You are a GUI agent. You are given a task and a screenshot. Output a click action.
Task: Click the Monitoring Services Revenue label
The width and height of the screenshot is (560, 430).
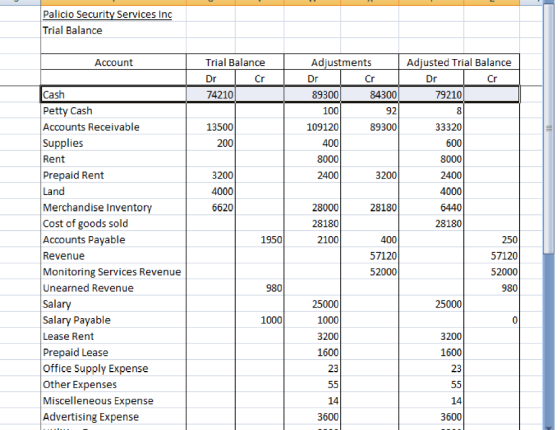click(x=112, y=272)
